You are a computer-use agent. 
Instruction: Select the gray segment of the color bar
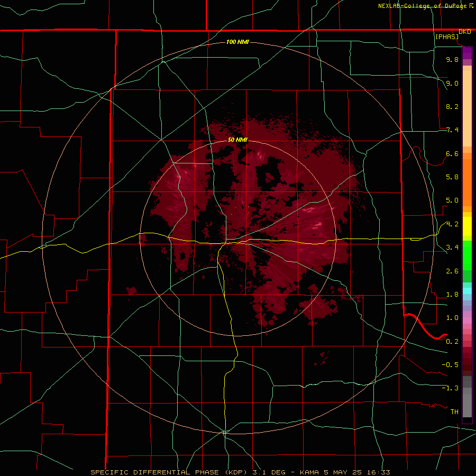467,396
